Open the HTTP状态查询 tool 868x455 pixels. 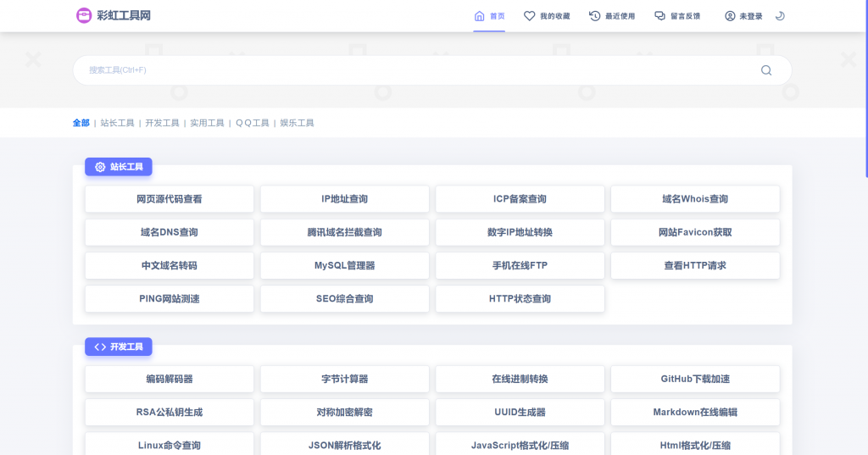(520, 299)
